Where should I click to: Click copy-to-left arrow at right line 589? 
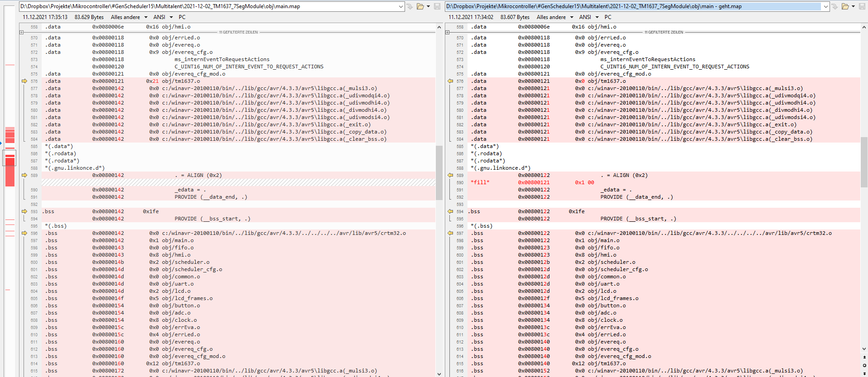click(x=450, y=175)
